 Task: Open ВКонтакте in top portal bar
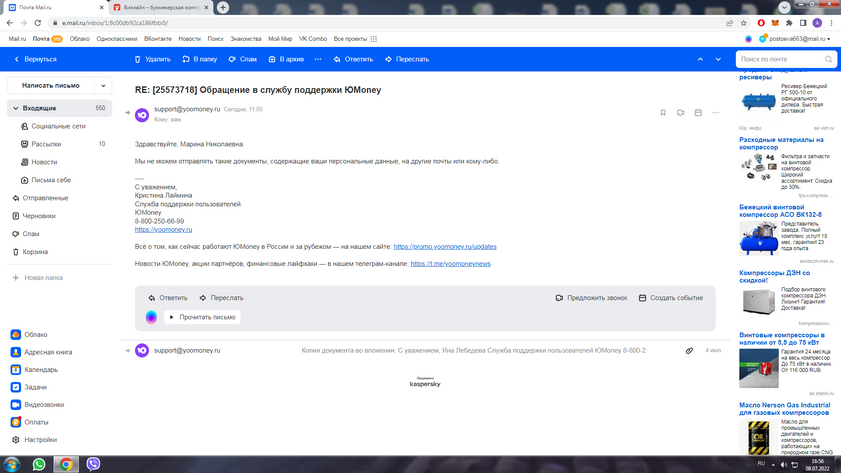pyautogui.click(x=158, y=39)
